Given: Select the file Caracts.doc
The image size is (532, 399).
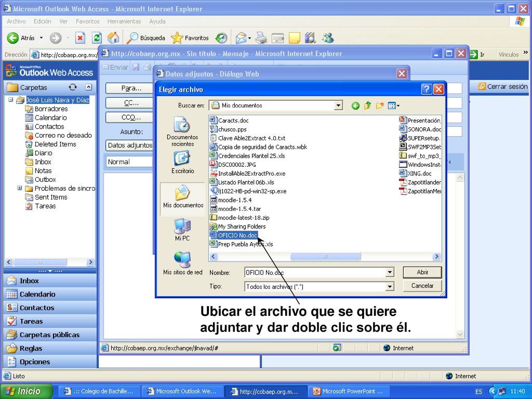Looking at the screenshot, I should point(229,121).
